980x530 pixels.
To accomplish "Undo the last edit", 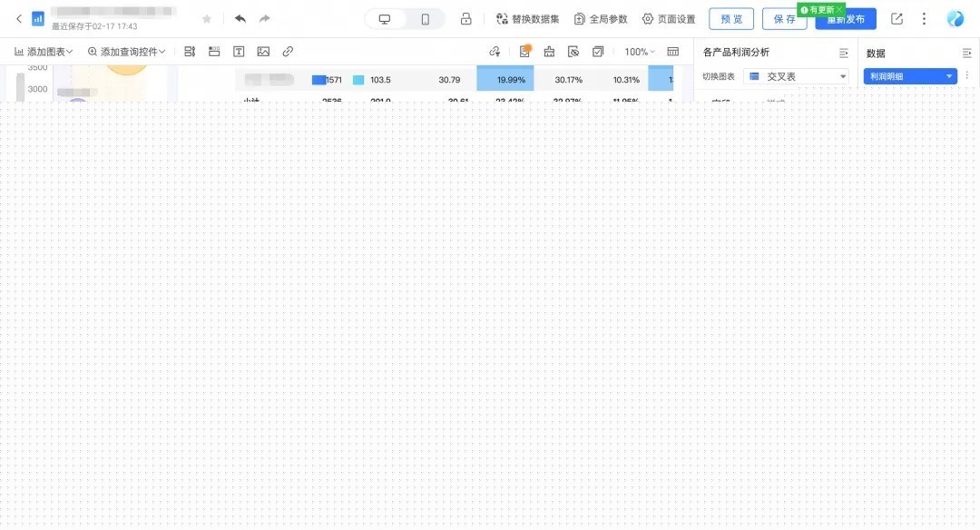I will pyautogui.click(x=240, y=19).
